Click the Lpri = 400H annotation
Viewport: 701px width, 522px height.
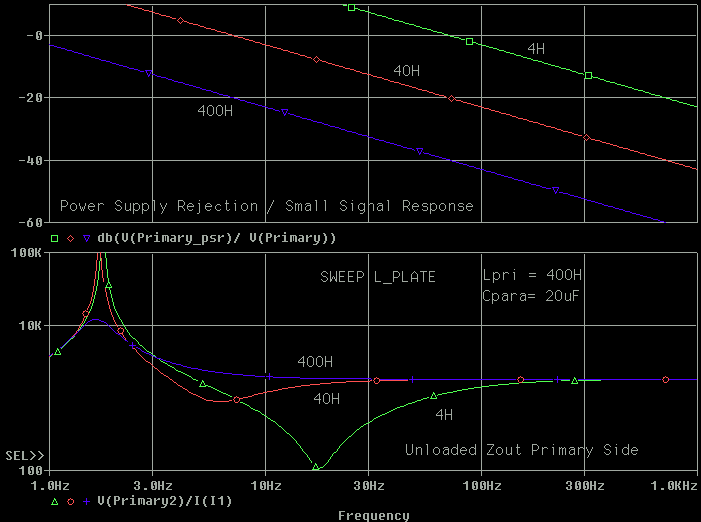531,277
